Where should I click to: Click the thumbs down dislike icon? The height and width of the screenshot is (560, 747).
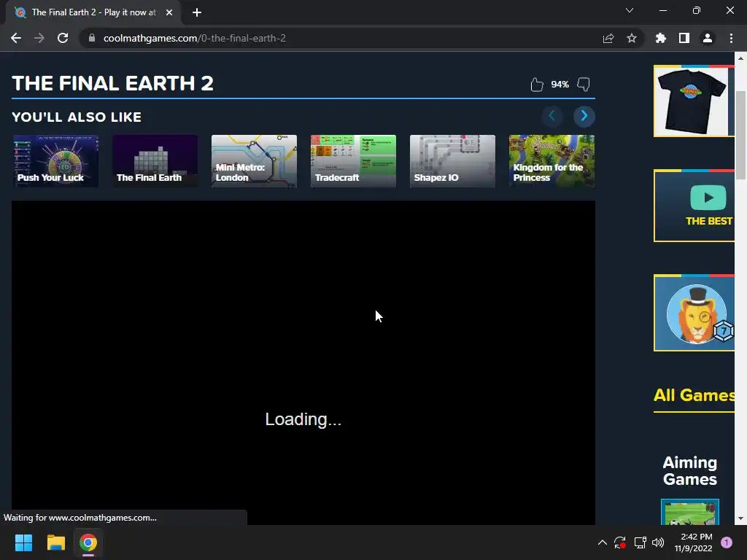tap(583, 85)
